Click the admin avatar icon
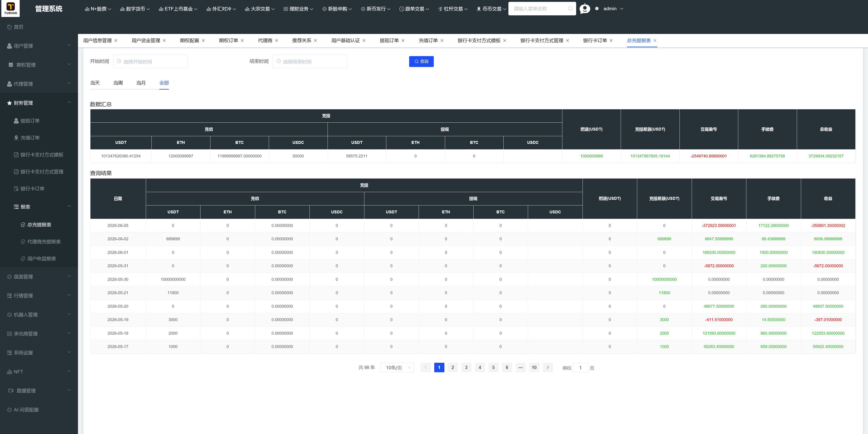The width and height of the screenshot is (868, 434). [585, 9]
